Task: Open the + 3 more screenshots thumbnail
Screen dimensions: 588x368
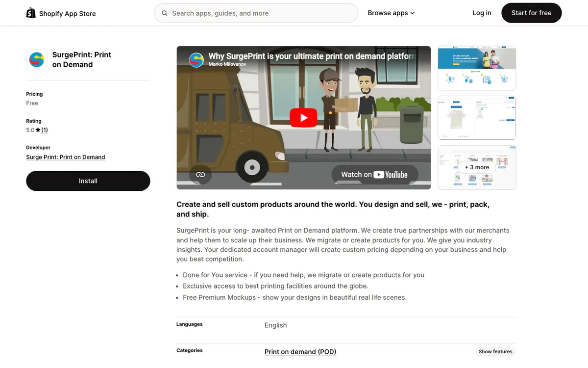Action: 477,167
